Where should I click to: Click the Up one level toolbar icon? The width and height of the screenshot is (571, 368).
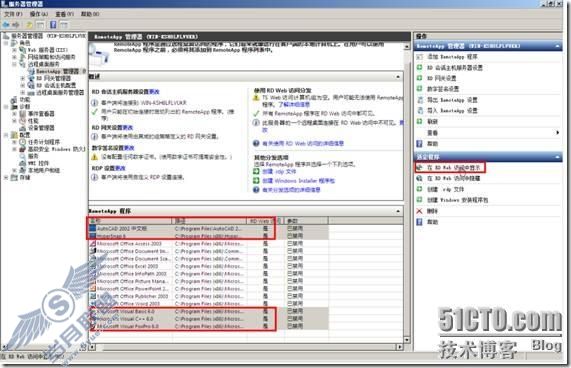coord(29,25)
